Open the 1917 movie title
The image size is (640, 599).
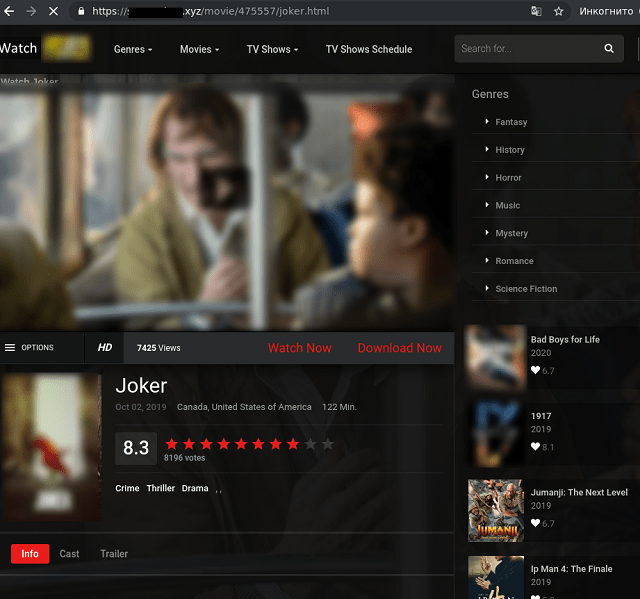tap(541, 416)
